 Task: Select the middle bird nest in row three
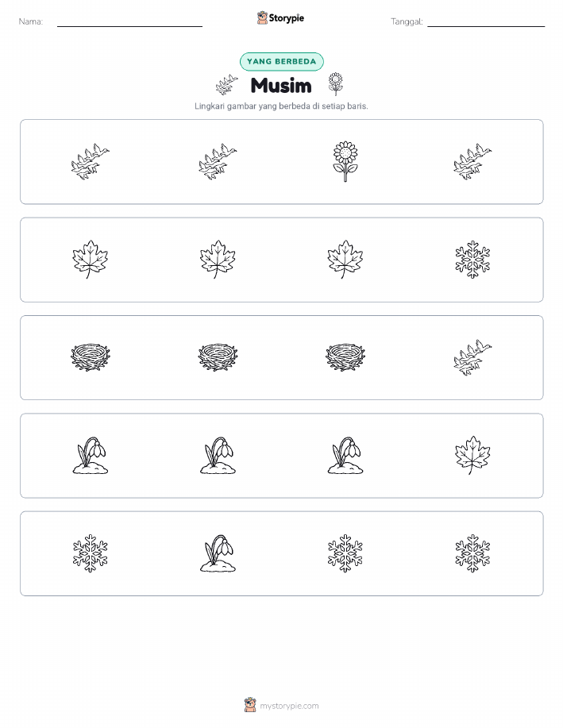click(218, 357)
